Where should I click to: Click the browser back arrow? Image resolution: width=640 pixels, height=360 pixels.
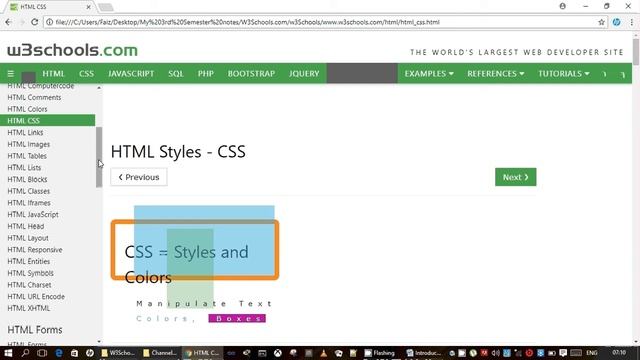click(x=8, y=22)
